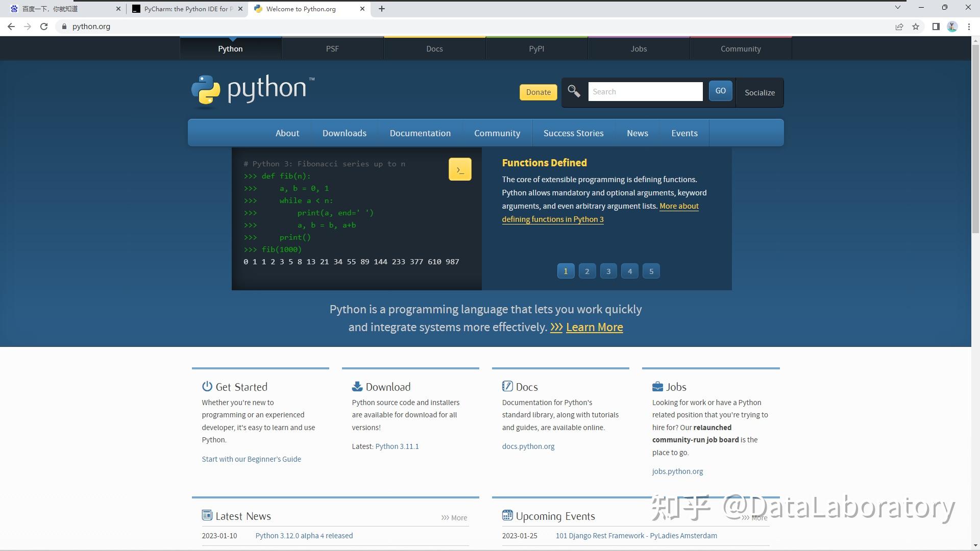Open the Python 3.12.0 alpha 4 release link
This screenshot has width=980, height=551.
tap(304, 535)
